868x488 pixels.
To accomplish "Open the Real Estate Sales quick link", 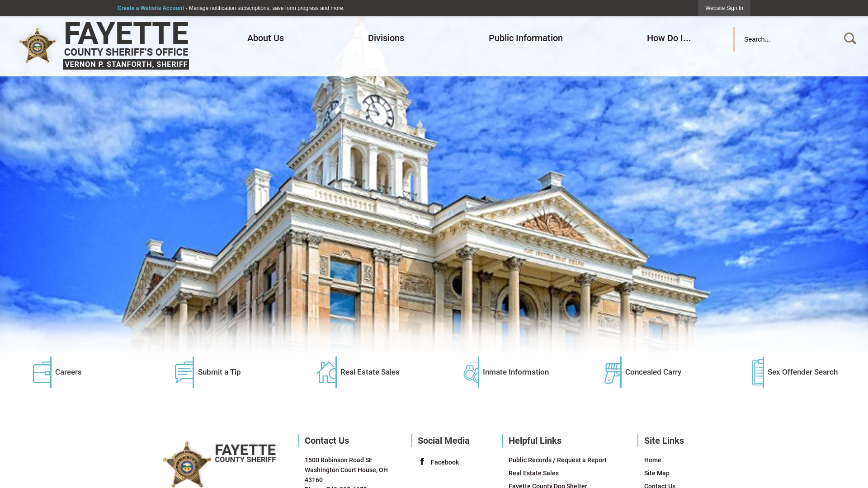I will click(x=370, y=372).
